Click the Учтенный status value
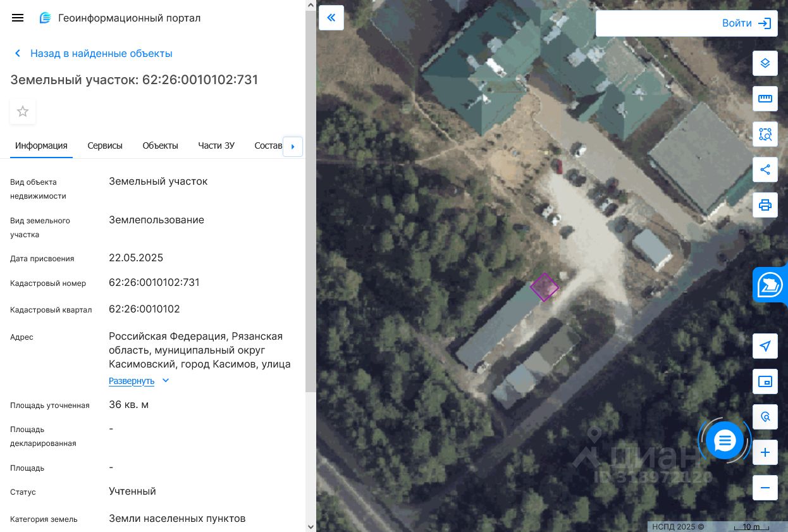Viewport: 788px width, 532px height. point(132,492)
